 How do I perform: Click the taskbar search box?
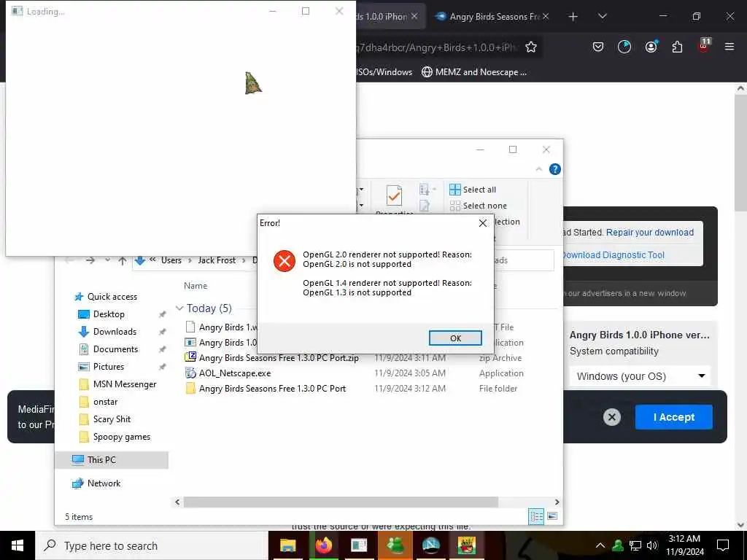152,545
